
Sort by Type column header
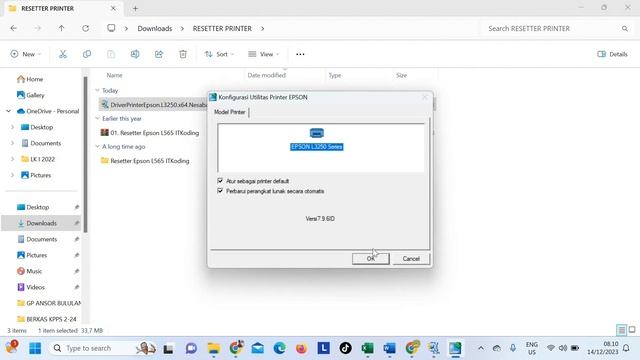click(335, 75)
